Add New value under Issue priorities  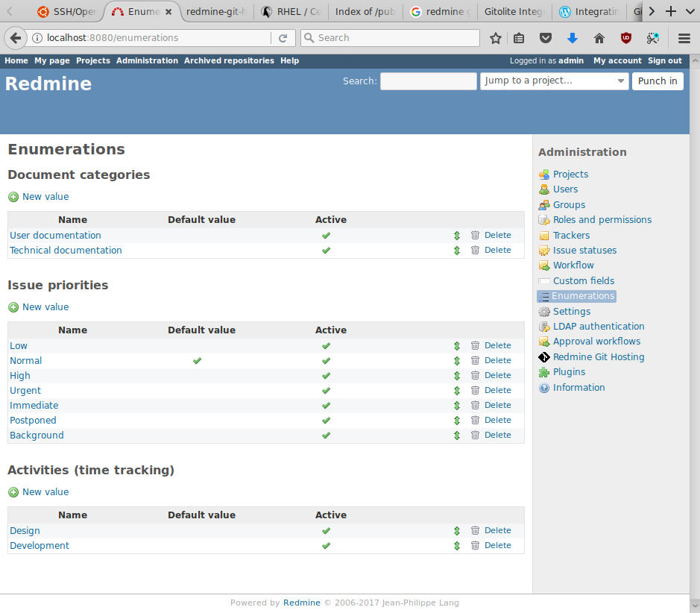click(x=45, y=307)
